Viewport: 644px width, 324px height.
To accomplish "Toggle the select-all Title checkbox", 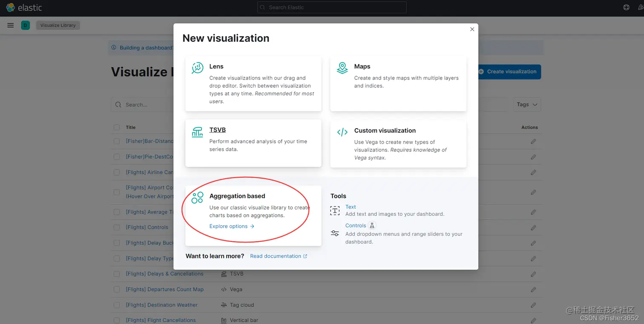I will [x=117, y=127].
